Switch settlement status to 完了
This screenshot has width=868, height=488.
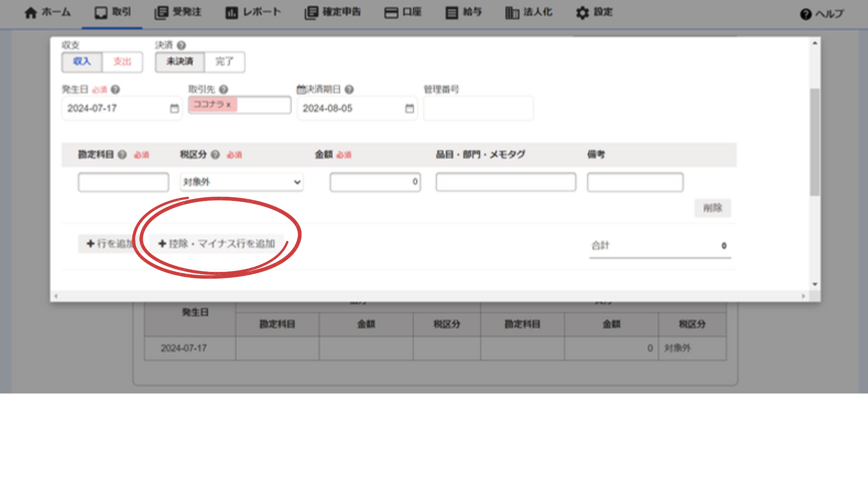click(x=224, y=62)
